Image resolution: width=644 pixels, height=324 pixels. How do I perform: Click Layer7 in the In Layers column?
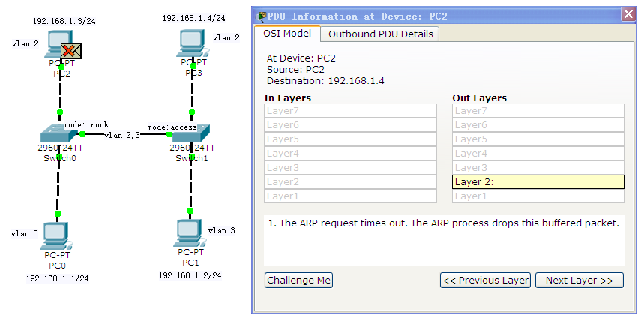pos(350,111)
